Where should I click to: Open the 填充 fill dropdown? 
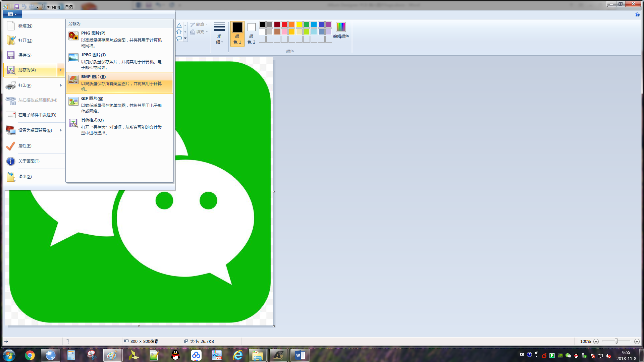click(199, 32)
